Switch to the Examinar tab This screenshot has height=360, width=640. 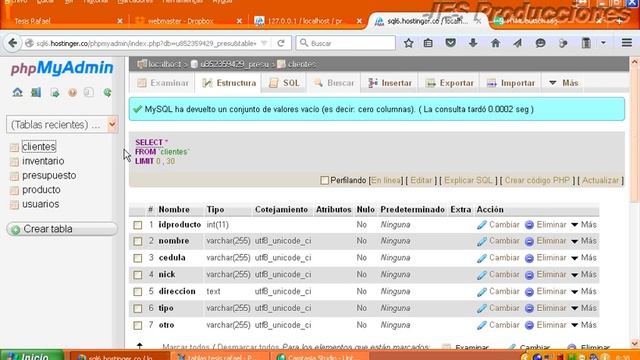163,83
